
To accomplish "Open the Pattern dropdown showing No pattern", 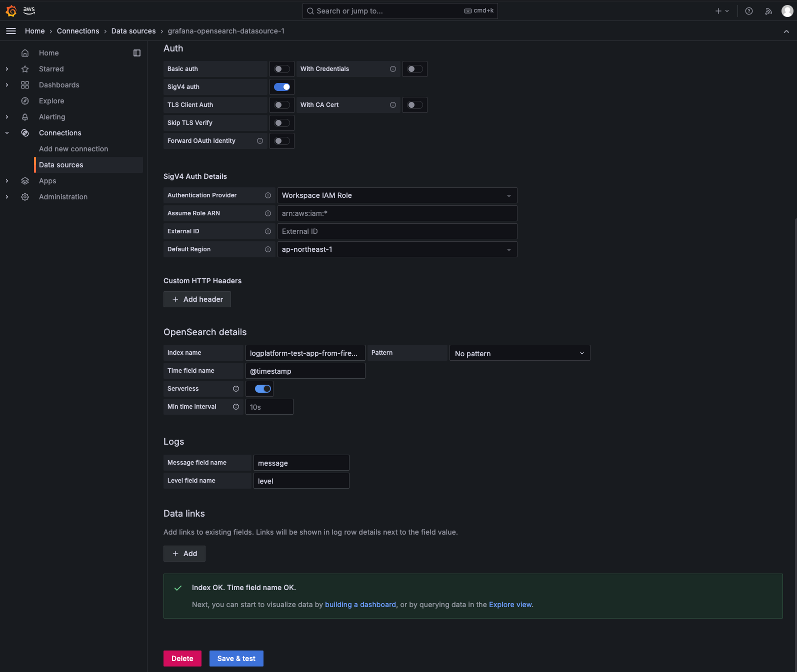I will [520, 353].
